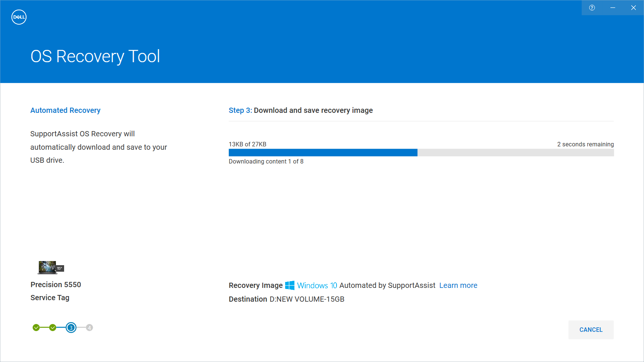
Task: Open the Learn more link
Action: click(x=458, y=285)
